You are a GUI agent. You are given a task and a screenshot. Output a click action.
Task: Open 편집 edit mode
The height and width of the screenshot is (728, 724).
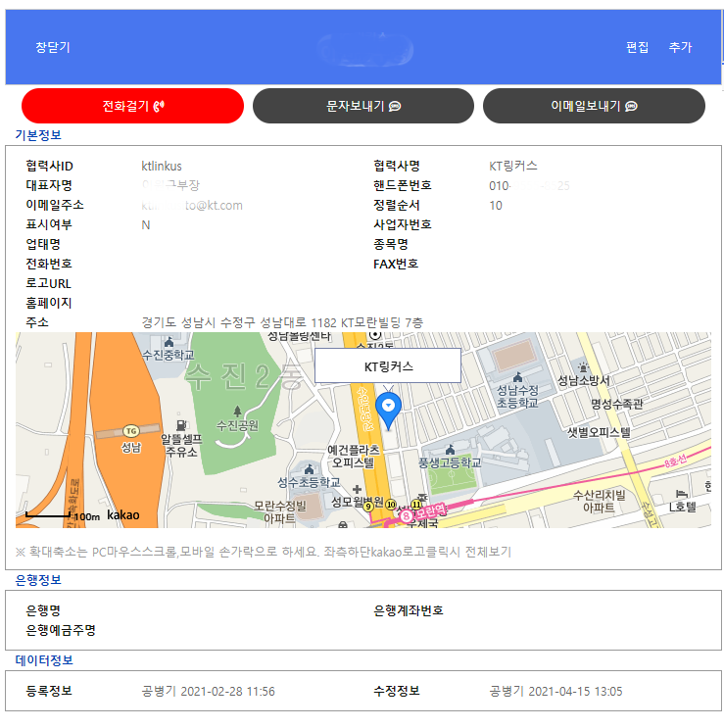point(637,47)
